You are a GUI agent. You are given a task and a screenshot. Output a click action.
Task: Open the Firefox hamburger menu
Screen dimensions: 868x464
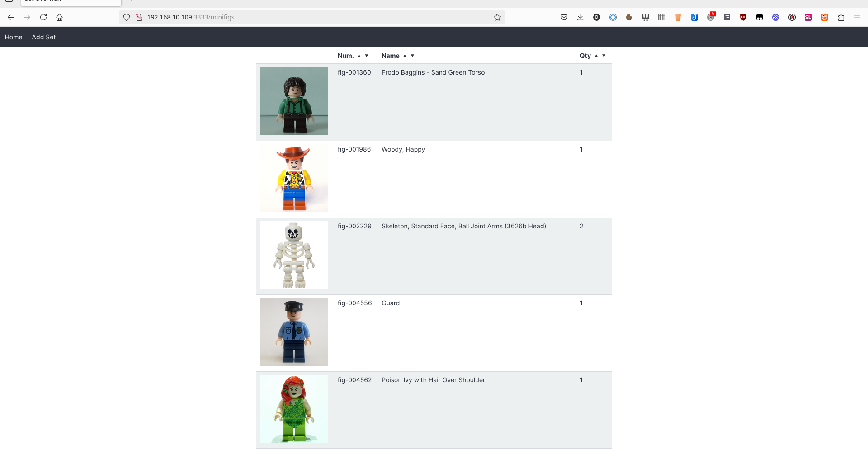tap(857, 17)
